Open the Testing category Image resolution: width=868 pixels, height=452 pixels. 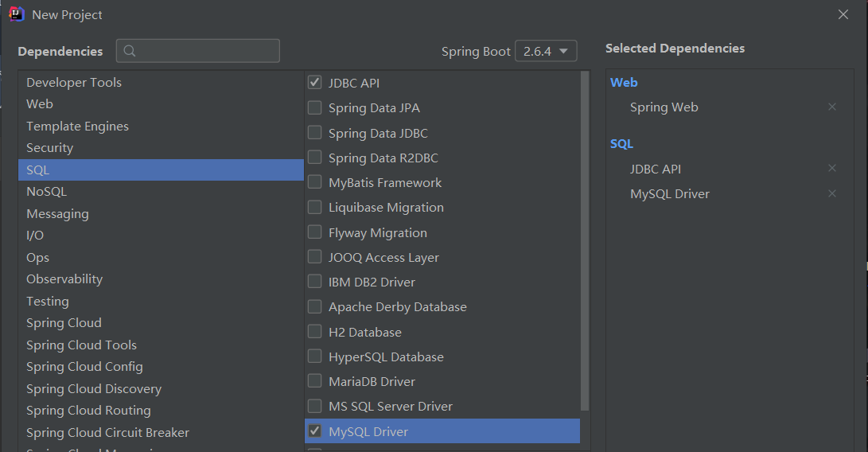[161, 302]
